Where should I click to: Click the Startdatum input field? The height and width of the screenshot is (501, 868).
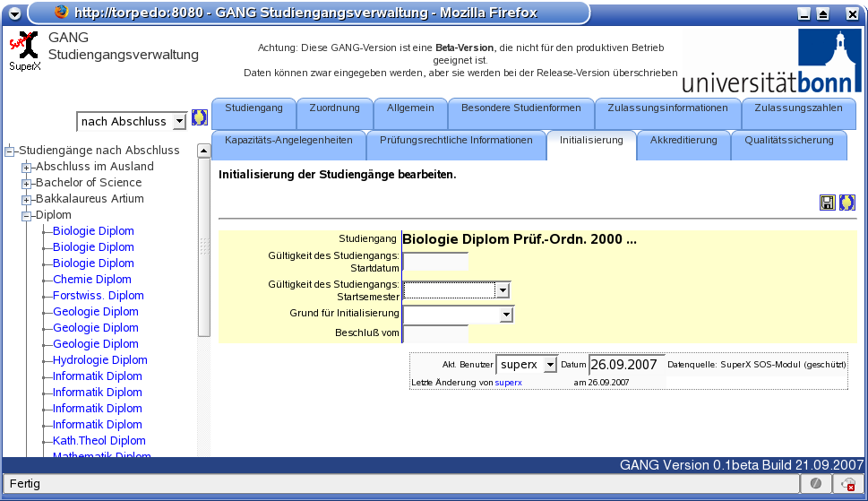pos(435,262)
